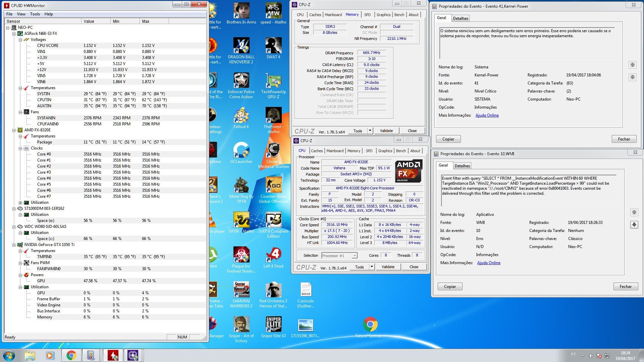Image resolution: width=644 pixels, height=362 pixels.
Task: Open Curriculo docx file icon
Action: coord(306,295)
